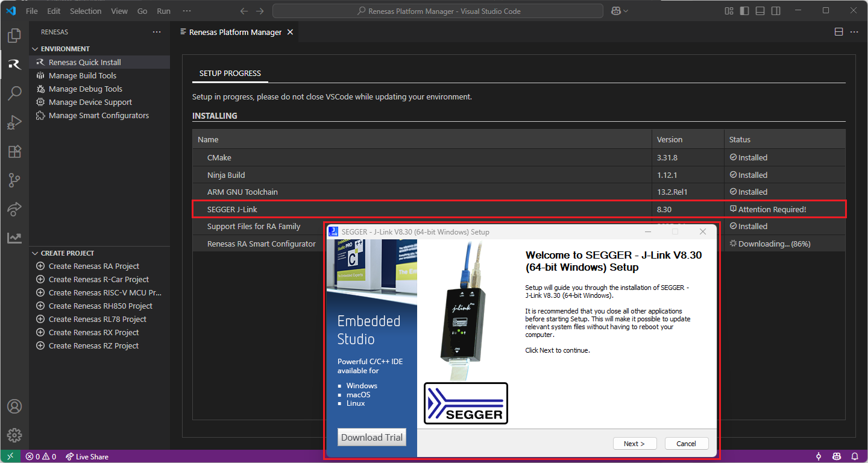Click the notifications bell in status bar
Screen dimensions: 868x463
(x=854, y=456)
